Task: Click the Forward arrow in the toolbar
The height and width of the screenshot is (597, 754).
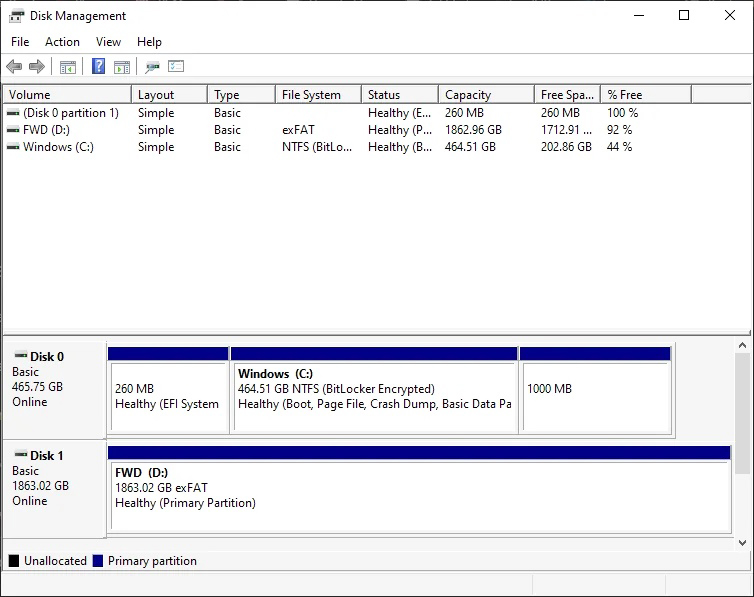Action: (x=37, y=67)
